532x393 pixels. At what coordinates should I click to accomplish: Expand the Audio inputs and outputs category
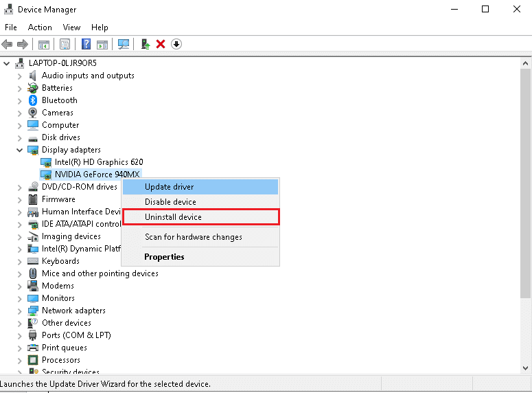click(x=19, y=76)
